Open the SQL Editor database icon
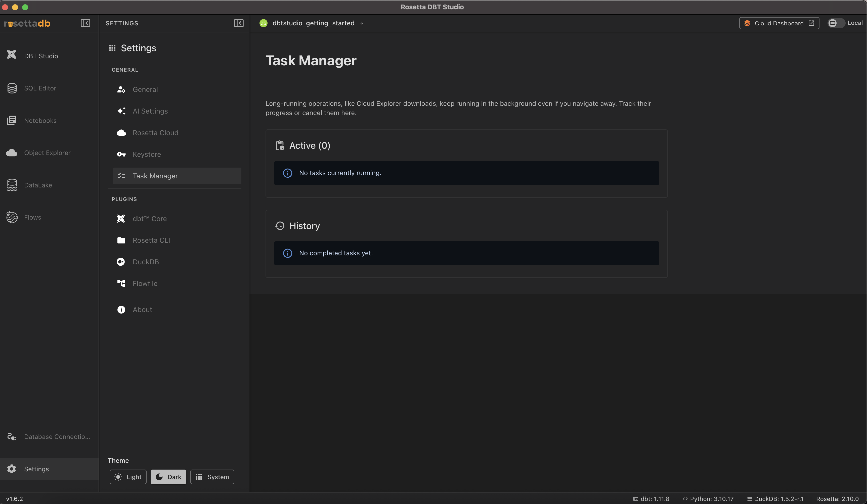The width and height of the screenshot is (867, 504). (12, 88)
